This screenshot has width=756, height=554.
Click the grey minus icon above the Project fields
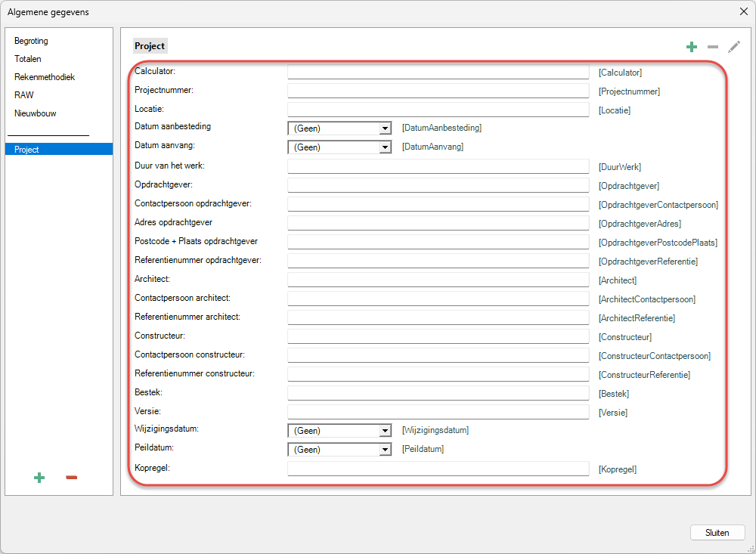point(712,47)
